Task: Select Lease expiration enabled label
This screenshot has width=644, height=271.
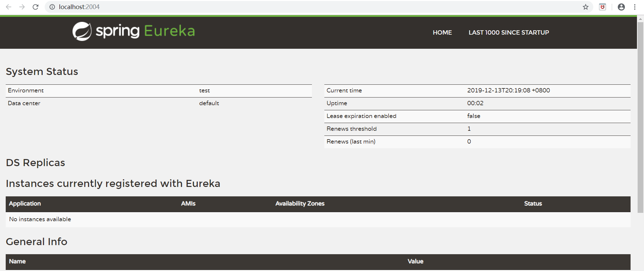Action: tap(361, 116)
